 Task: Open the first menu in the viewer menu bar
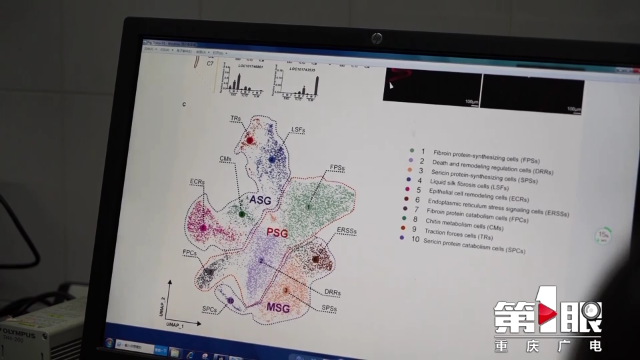pyautogui.click(x=149, y=49)
